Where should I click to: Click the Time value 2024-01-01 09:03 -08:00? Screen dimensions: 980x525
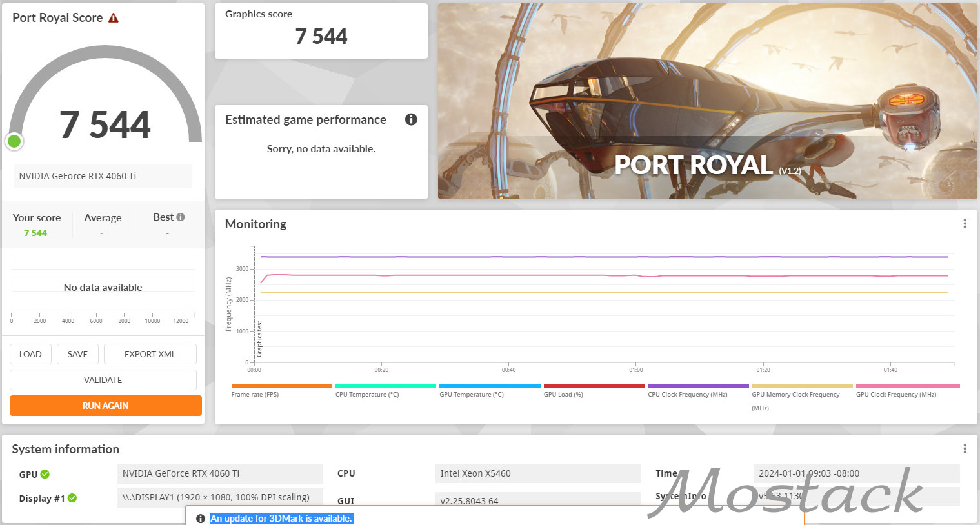point(857,474)
